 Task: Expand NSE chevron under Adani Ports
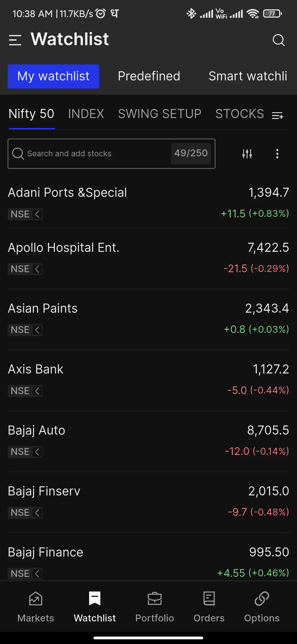[37, 214]
